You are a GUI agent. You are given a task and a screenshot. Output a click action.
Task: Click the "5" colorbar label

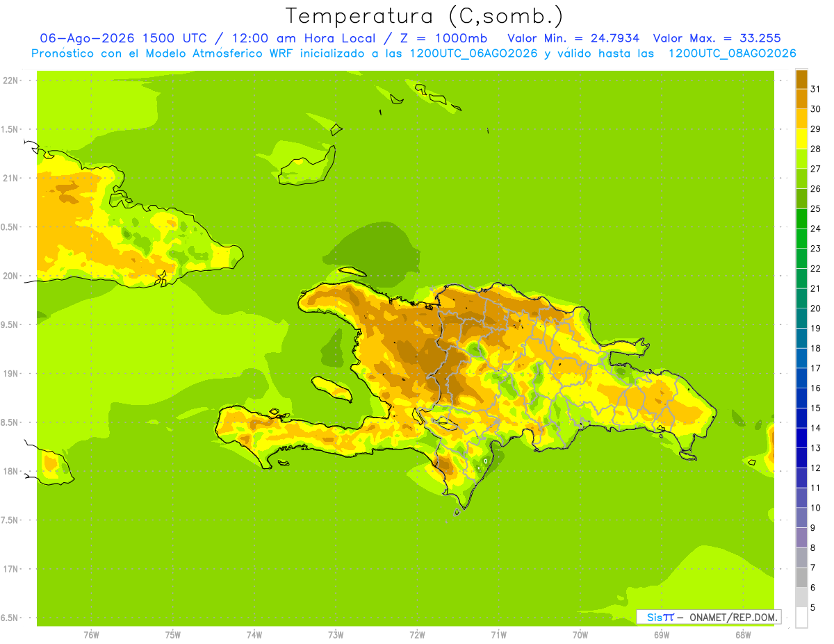click(812, 608)
